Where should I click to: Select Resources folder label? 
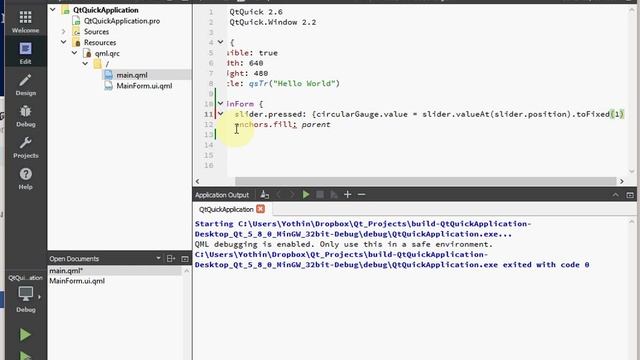pyautogui.click(x=100, y=42)
